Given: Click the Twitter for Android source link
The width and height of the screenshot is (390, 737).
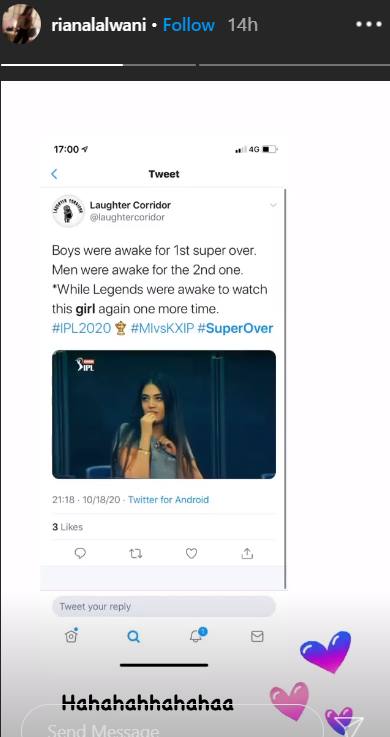Looking at the screenshot, I should (x=168, y=500).
